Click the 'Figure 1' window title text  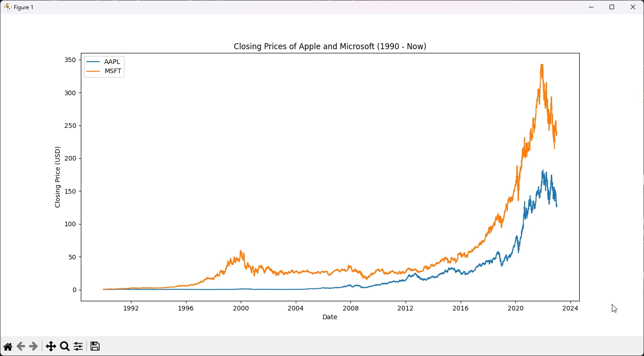pyautogui.click(x=23, y=7)
